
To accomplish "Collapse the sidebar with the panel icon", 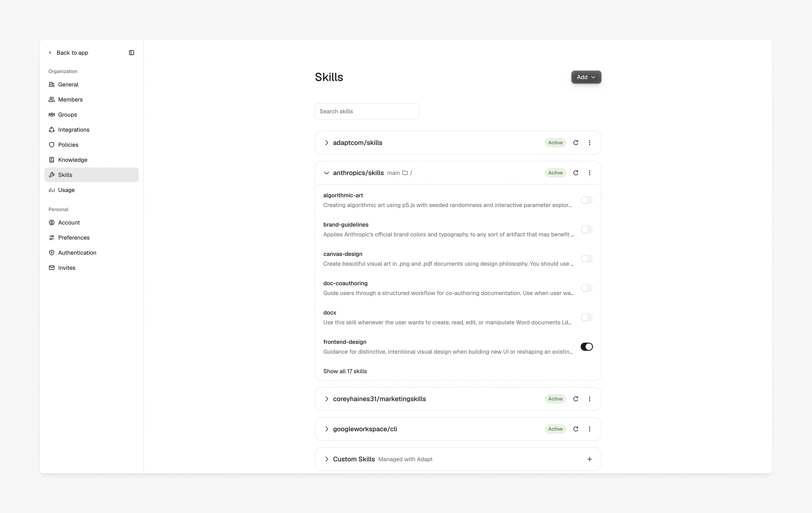I will point(131,53).
